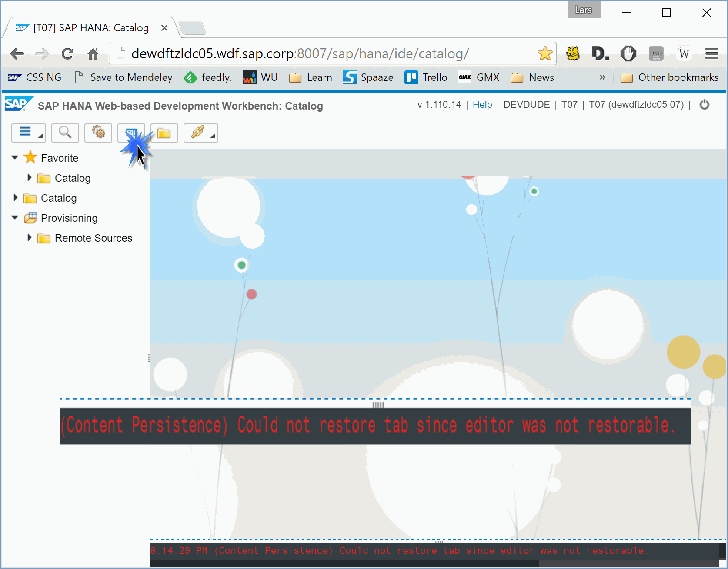Click the SAP logo in header

pyautogui.click(x=18, y=104)
